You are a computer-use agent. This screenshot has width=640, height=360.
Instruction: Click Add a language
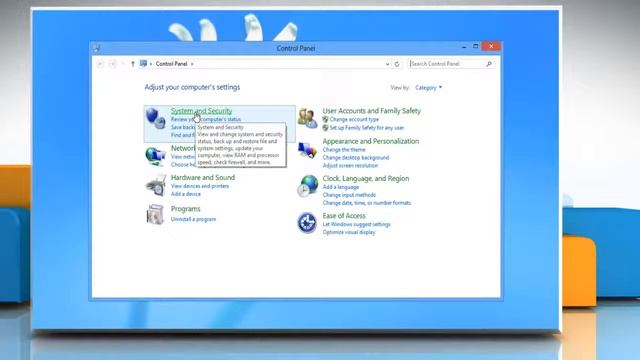pos(341,187)
